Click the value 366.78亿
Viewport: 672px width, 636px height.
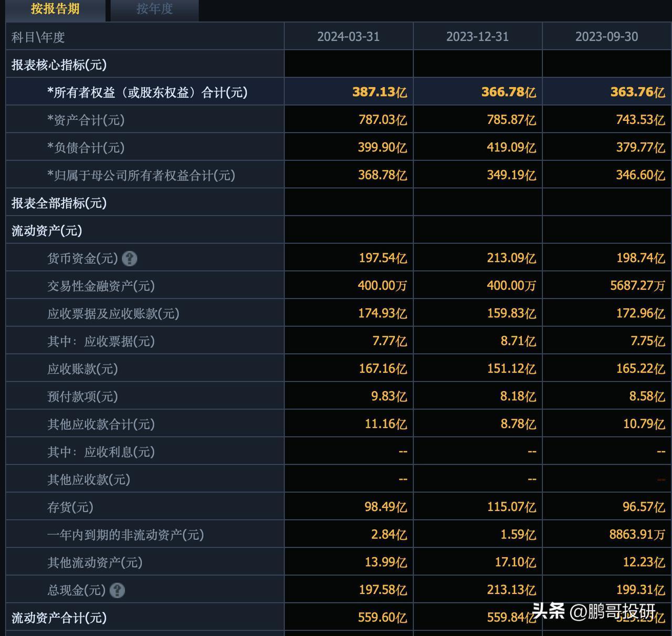508,92
